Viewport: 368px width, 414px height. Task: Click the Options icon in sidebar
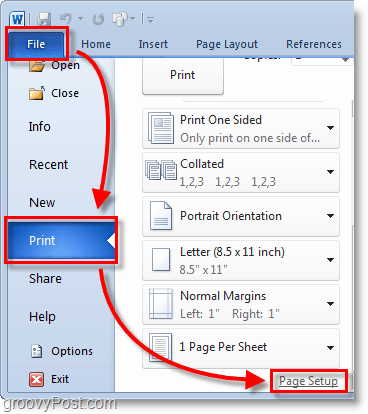(x=36, y=351)
